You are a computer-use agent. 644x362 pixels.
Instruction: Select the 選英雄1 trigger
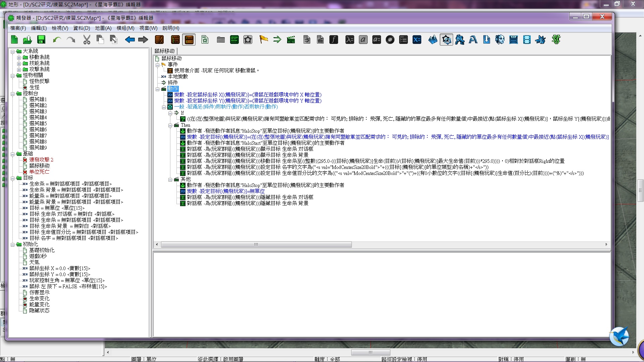[38, 99]
